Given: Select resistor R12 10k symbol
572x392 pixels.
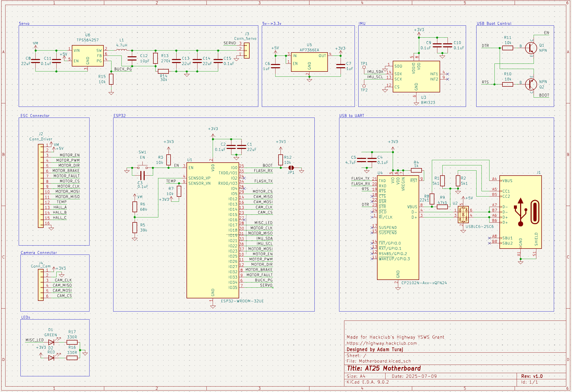Looking at the screenshot, I should pyautogui.click(x=281, y=160).
